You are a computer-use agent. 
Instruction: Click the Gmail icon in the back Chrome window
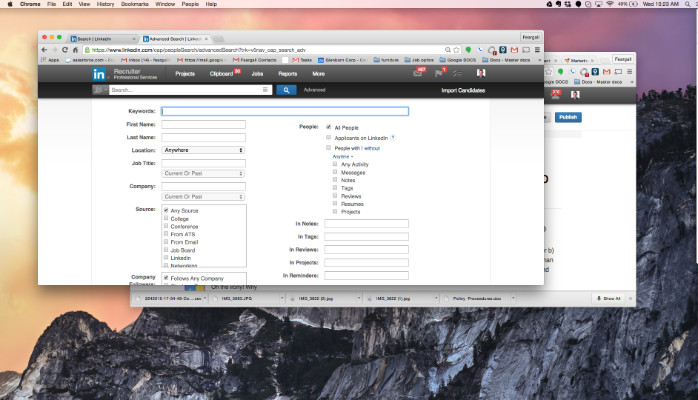[x=606, y=72]
